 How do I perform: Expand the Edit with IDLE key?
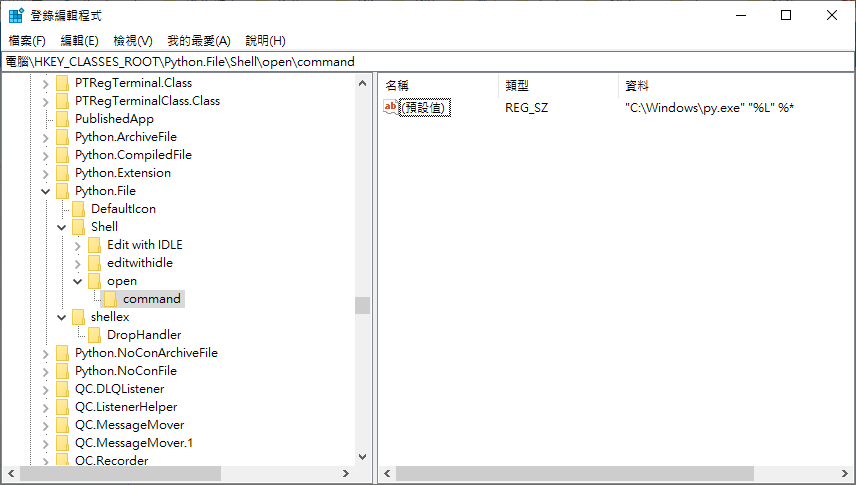[78, 246]
